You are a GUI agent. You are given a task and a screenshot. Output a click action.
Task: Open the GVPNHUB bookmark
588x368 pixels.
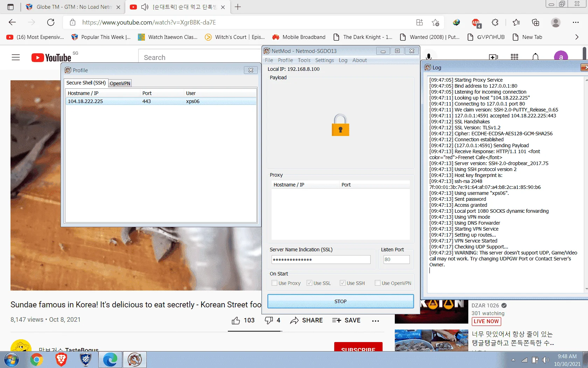coord(486,37)
